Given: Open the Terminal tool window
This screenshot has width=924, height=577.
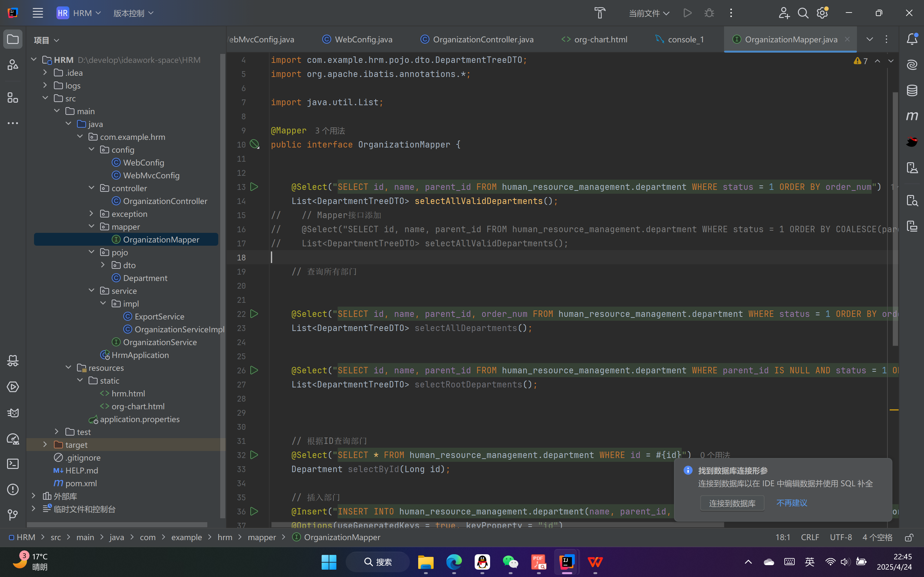Looking at the screenshot, I should [x=13, y=464].
